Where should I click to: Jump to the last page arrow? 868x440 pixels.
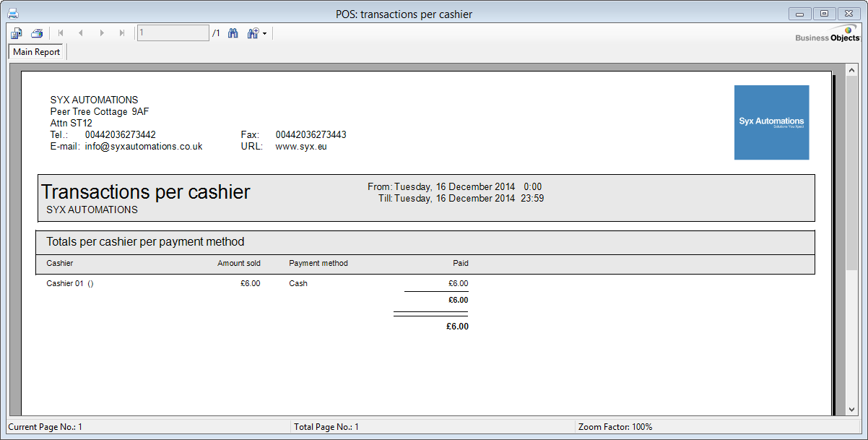click(x=122, y=33)
